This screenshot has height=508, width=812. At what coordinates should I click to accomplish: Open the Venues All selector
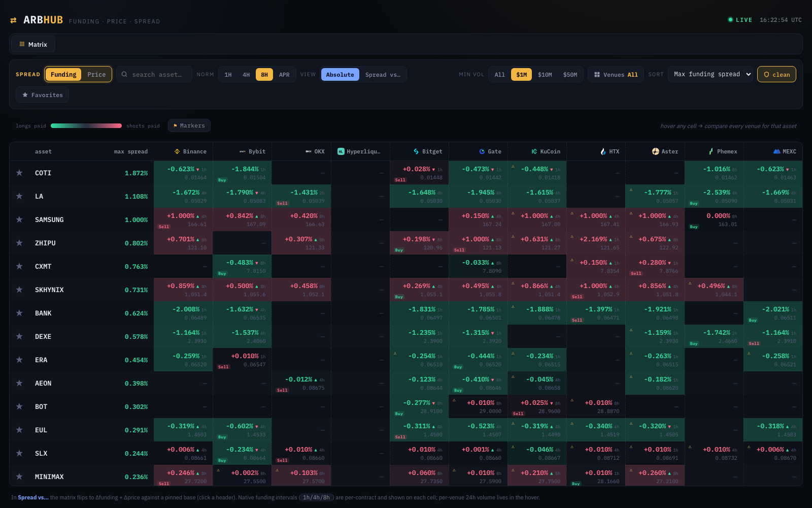pos(616,75)
